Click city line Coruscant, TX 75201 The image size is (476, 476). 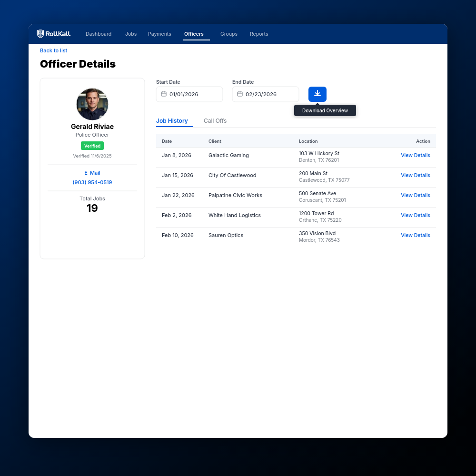(322, 200)
